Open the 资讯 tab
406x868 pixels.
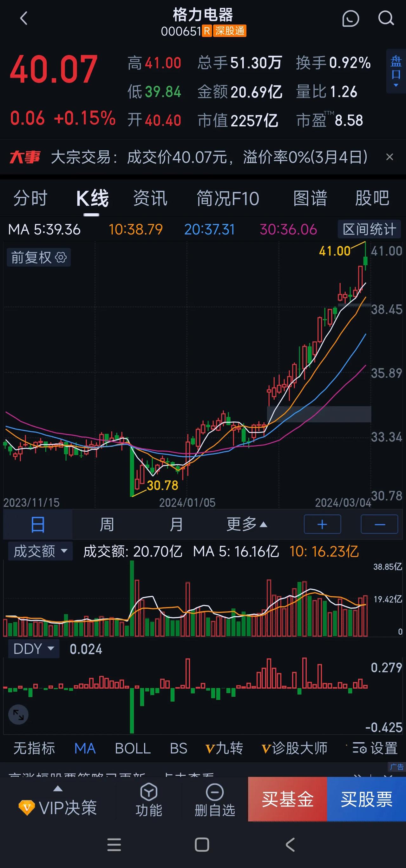[150, 198]
